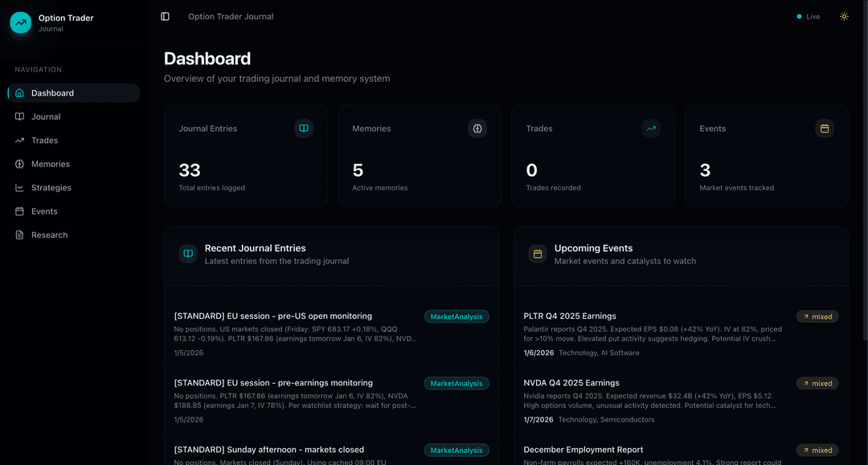This screenshot has width=868, height=465.
Task: Click the brain icon in Memories card
Action: point(477,128)
